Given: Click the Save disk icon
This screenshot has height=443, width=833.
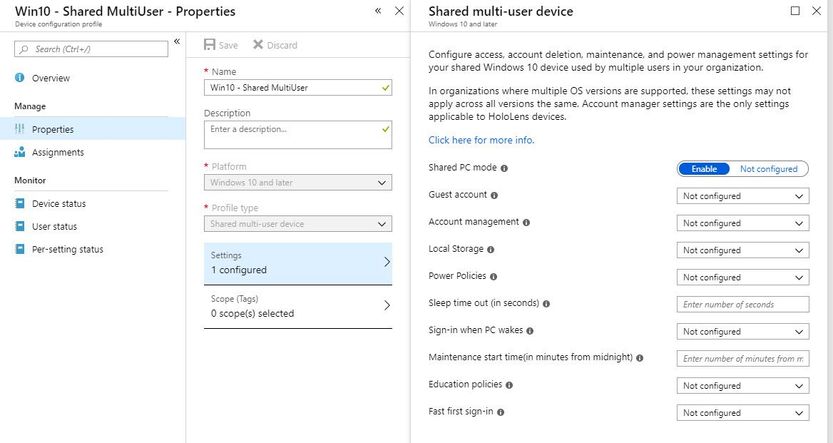Looking at the screenshot, I should pyautogui.click(x=209, y=45).
